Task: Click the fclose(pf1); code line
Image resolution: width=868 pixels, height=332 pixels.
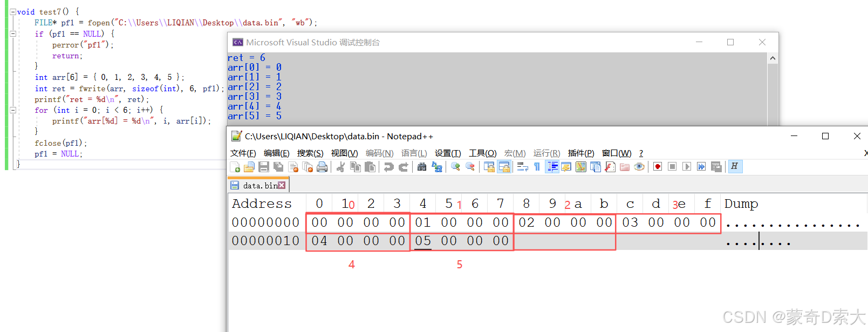Action: click(x=60, y=143)
